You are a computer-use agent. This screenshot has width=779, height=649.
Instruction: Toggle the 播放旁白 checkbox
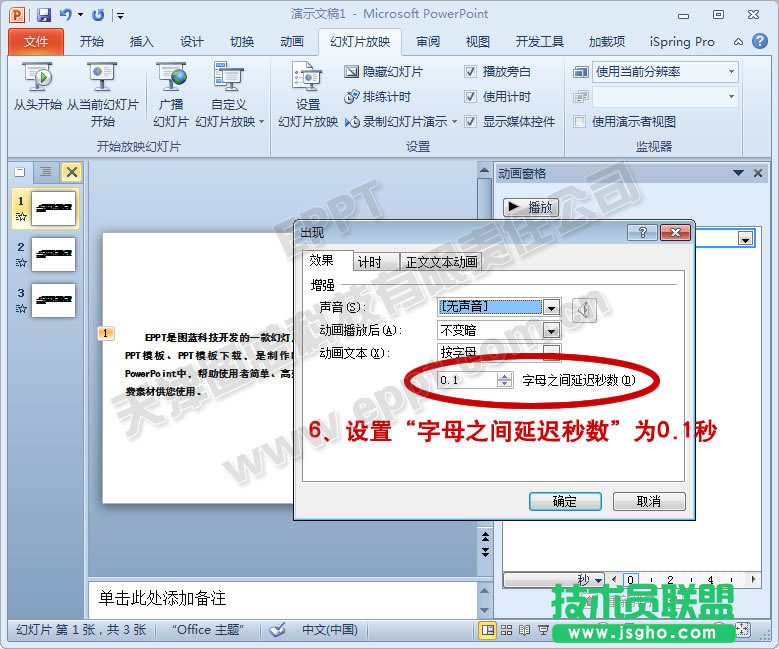tap(471, 72)
